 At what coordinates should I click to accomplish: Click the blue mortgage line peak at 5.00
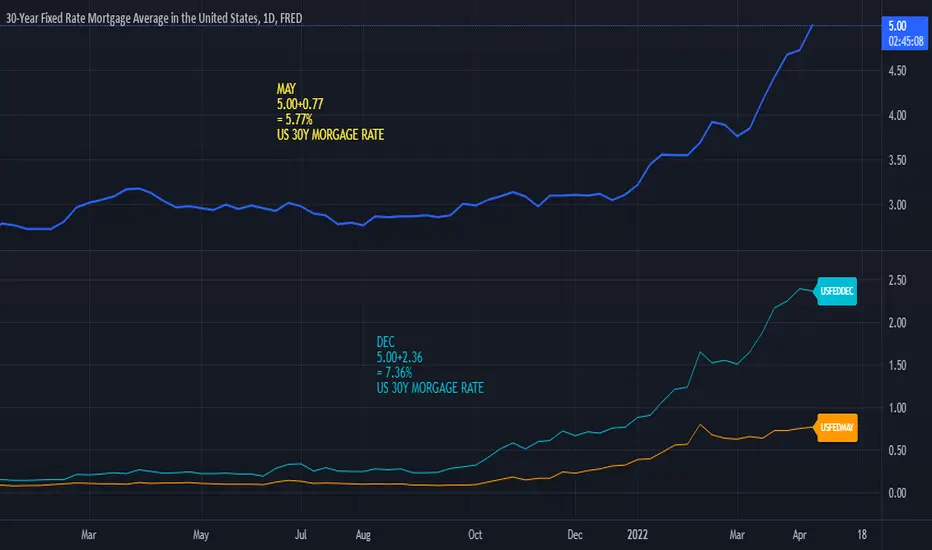pos(813,26)
